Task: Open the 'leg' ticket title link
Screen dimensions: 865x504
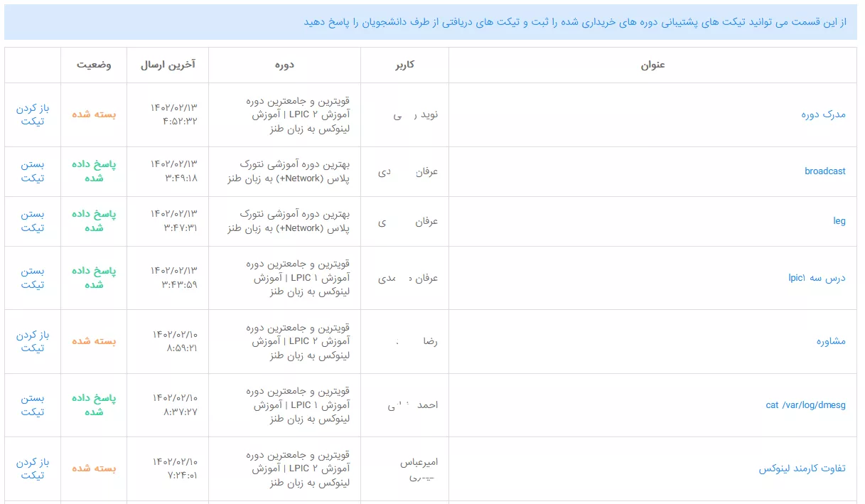Action: coord(839,221)
